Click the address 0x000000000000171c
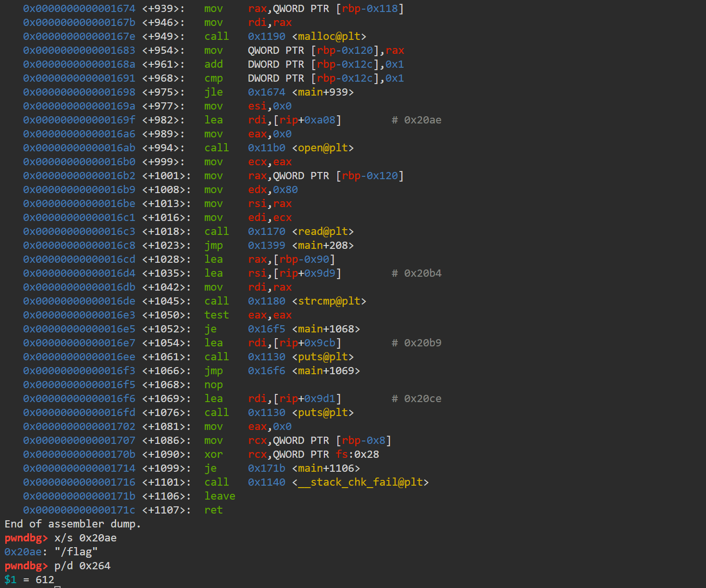Image resolution: width=706 pixels, height=588 pixels. click(79, 510)
